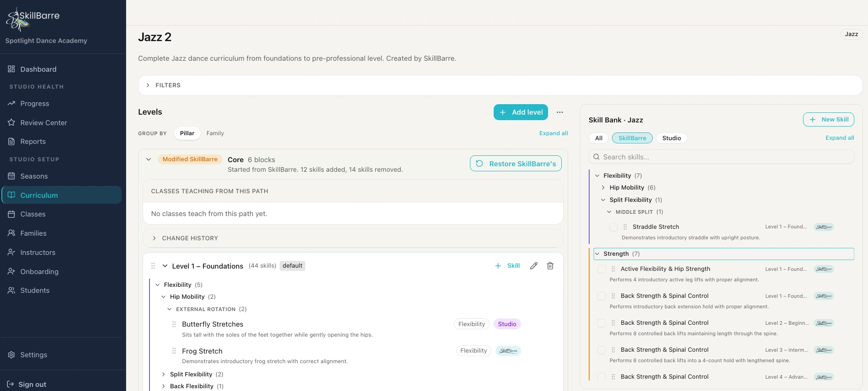Click the Review Center star icon
The image size is (868, 391).
tap(11, 122)
